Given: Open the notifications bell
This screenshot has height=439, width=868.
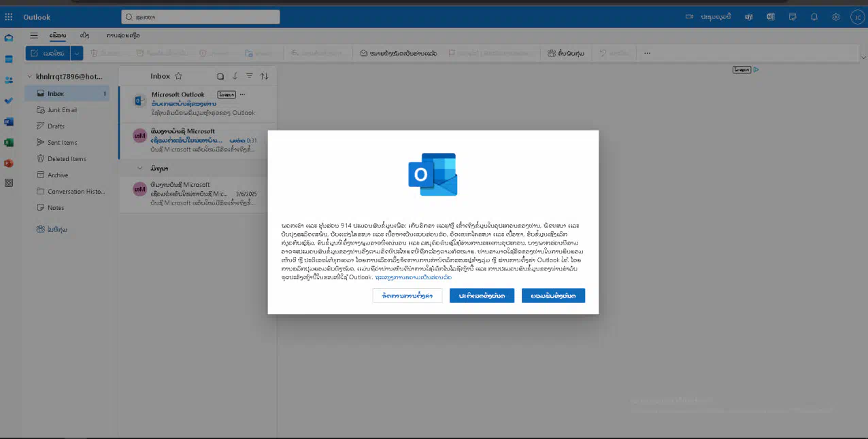Looking at the screenshot, I should click(x=814, y=17).
